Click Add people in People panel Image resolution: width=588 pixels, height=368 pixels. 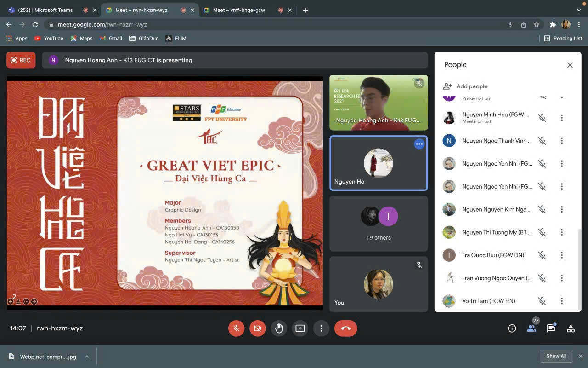pos(465,86)
